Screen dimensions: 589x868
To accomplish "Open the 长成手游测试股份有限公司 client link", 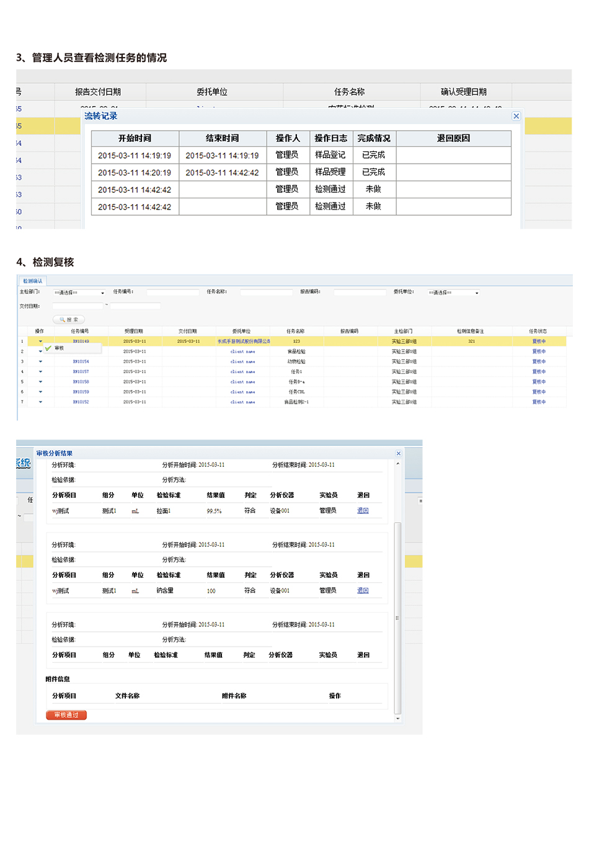I will pyautogui.click(x=244, y=342).
